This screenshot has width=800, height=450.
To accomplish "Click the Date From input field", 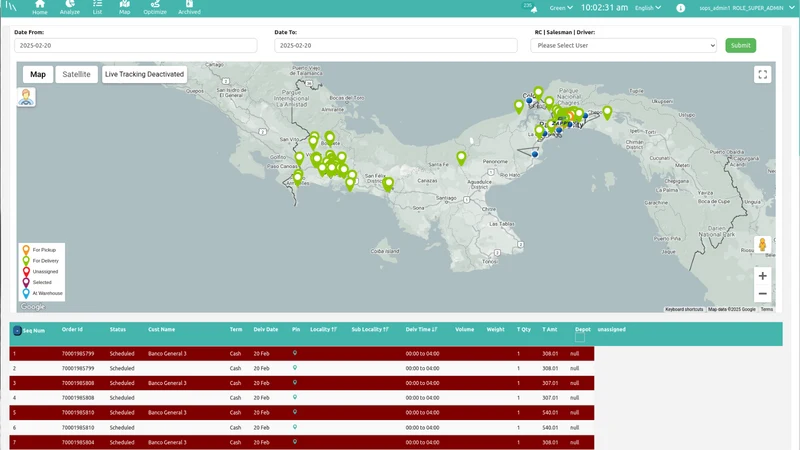I will [x=136, y=45].
